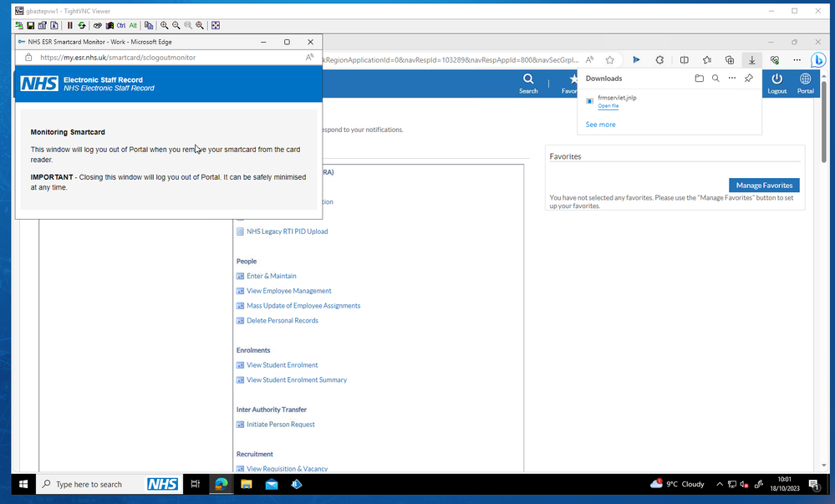Screen dimensions: 835x504
Task: Toggle the Alt key in TightVNC toolbar
Action: [x=133, y=26]
